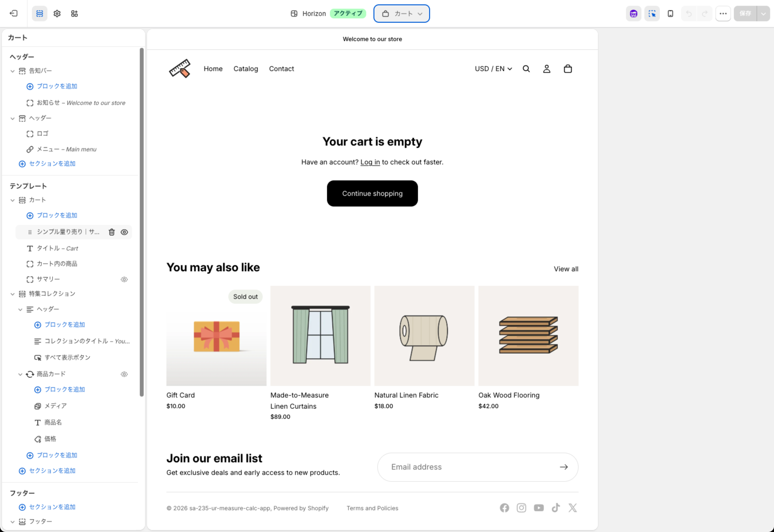
Task: Click the Log in link
Action: pyautogui.click(x=370, y=162)
